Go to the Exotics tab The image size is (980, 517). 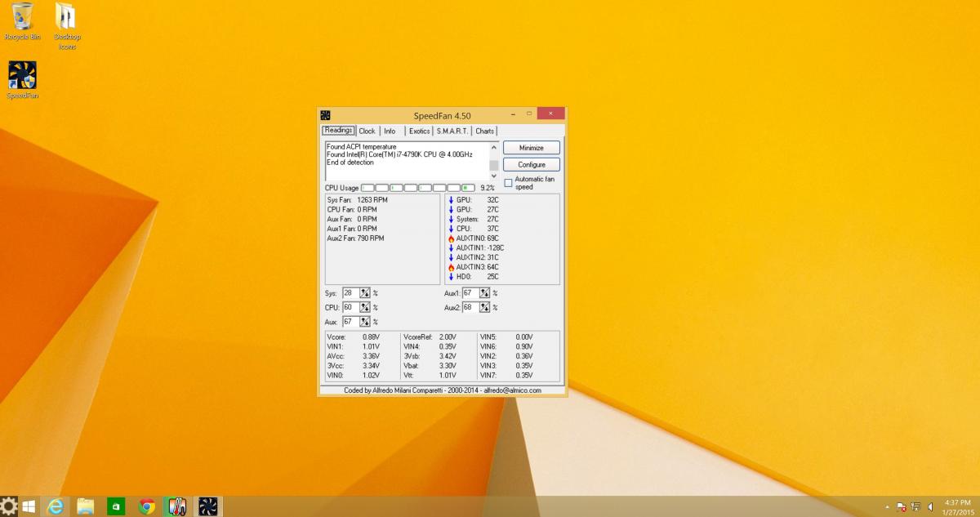pos(420,131)
